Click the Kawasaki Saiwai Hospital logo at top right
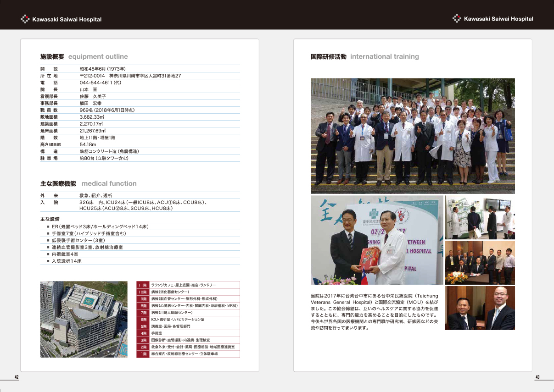The image size is (554, 392). pyautogui.click(x=493, y=19)
